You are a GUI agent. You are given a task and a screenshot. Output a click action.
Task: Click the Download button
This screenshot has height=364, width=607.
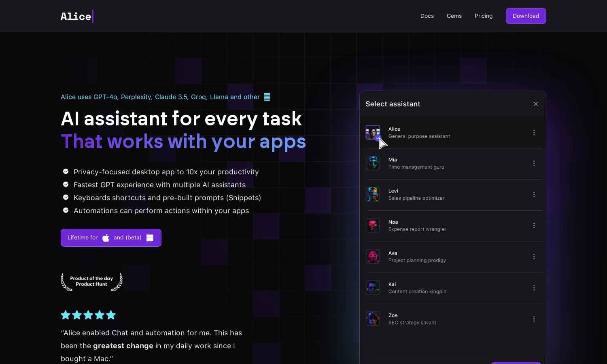coord(526,16)
